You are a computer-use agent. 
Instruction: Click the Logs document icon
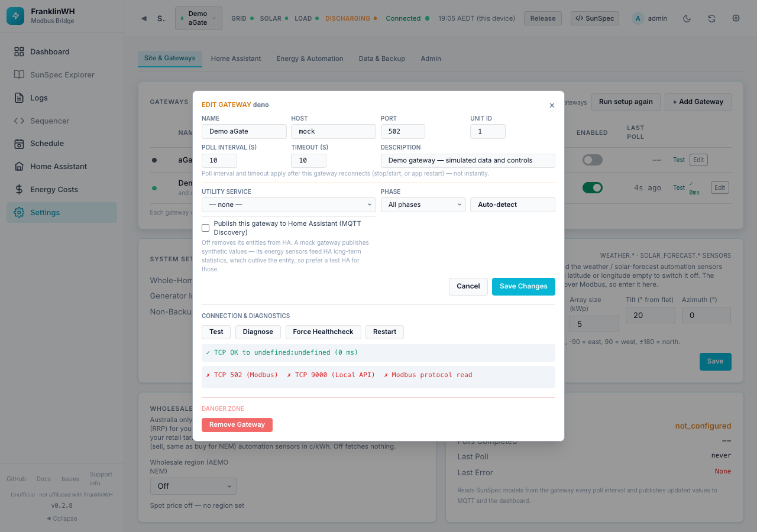[x=19, y=98]
